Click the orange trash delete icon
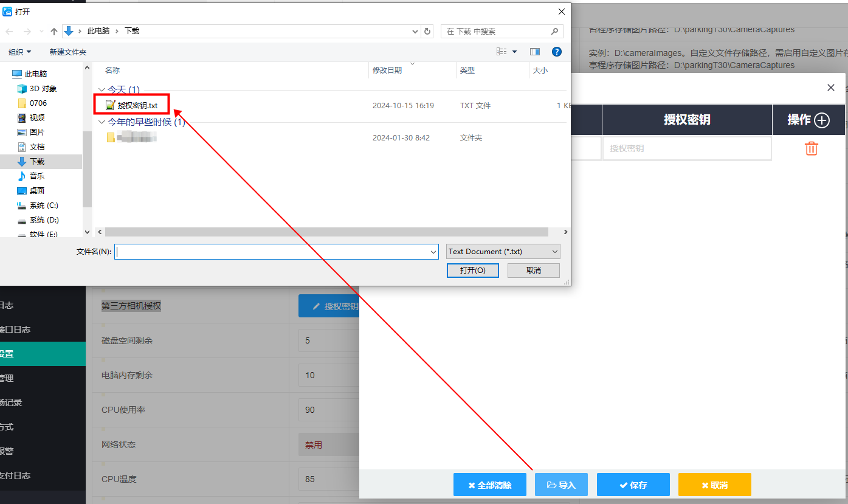This screenshot has height=504, width=848. click(811, 148)
